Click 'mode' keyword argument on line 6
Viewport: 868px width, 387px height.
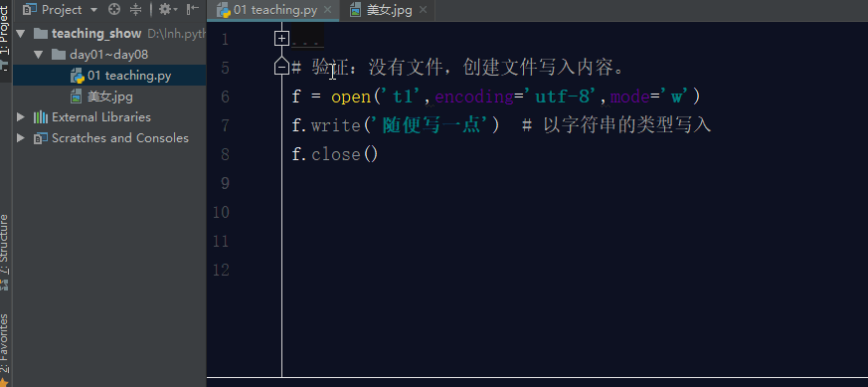click(630, 97)
